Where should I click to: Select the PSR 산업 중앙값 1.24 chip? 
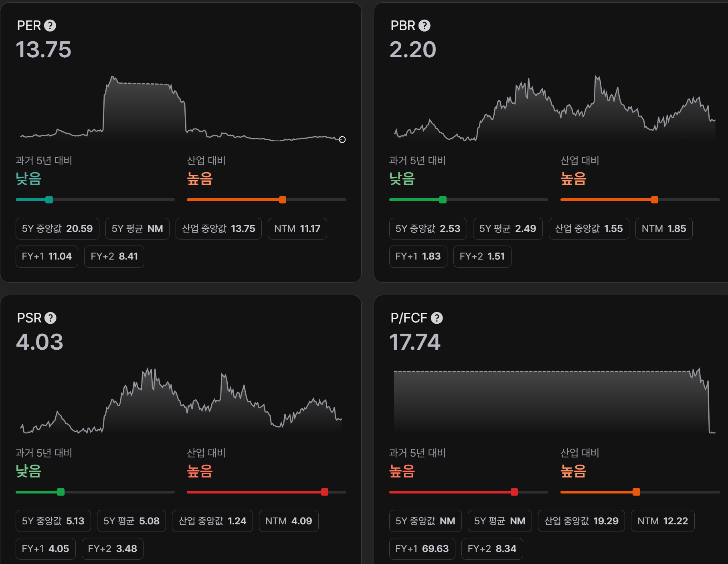coord(212,521)
